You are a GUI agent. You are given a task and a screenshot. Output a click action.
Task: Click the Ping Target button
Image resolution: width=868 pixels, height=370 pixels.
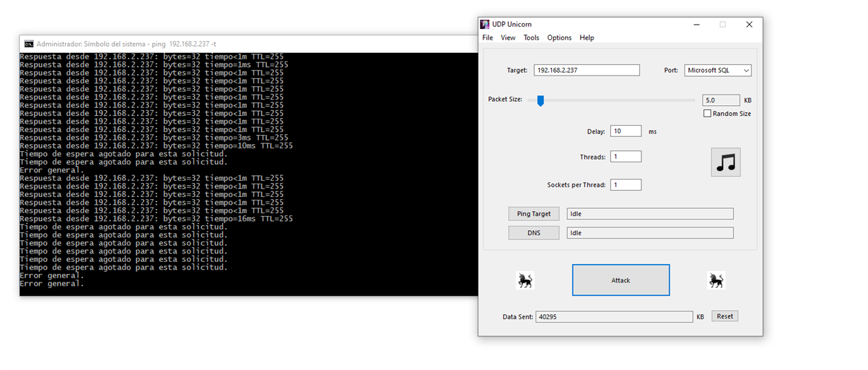click(534, 214)
